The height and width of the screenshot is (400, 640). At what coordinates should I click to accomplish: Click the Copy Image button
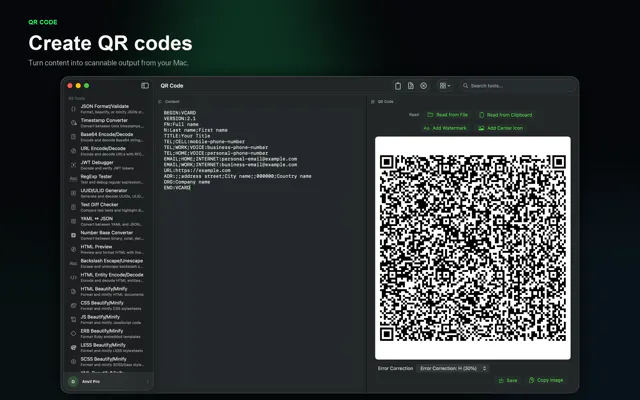546,380
